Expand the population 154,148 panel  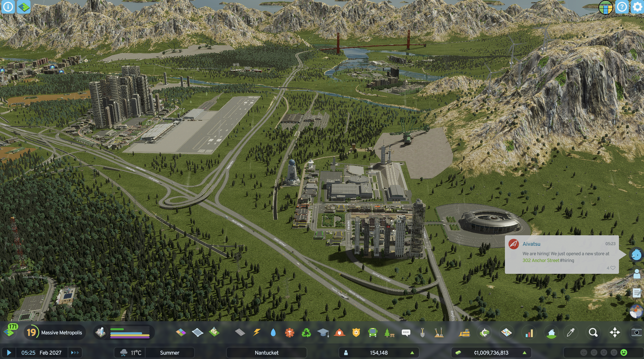[379, 353]
